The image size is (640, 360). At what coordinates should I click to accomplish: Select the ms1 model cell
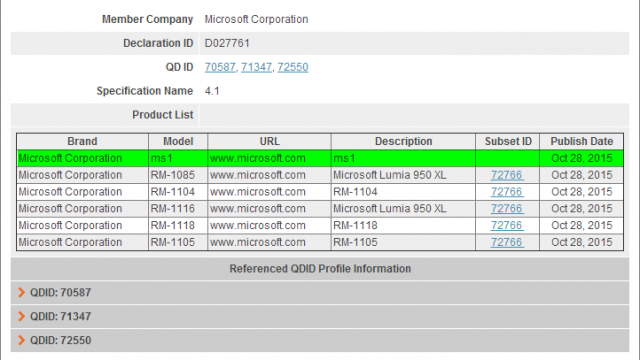point(178,158)
